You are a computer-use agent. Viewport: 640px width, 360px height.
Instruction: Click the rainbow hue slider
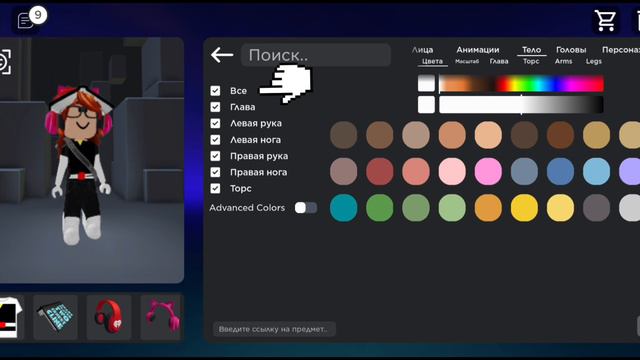521,84
